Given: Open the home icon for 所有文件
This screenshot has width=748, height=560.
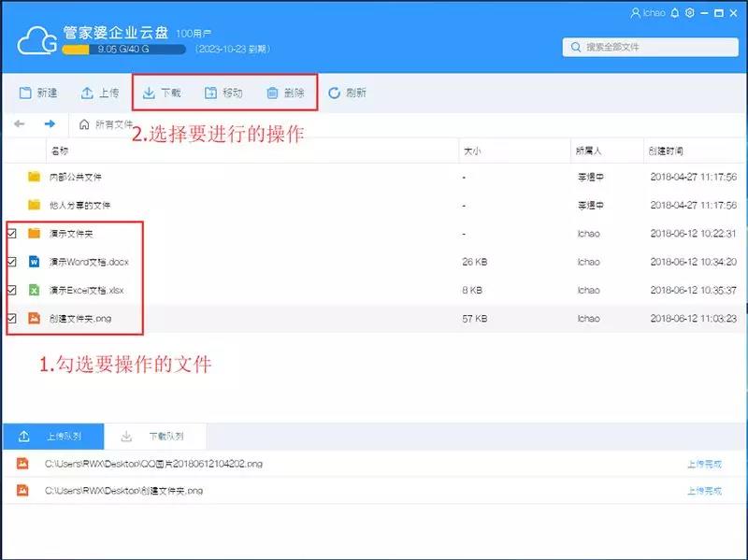Looking at the screenshot, I should pos(84,124).
